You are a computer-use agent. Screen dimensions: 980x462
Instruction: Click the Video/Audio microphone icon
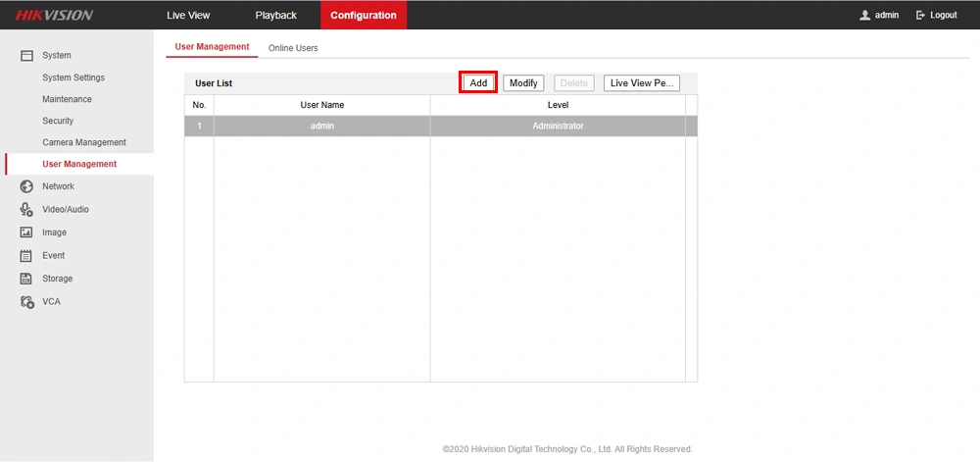tap(27, 209)
